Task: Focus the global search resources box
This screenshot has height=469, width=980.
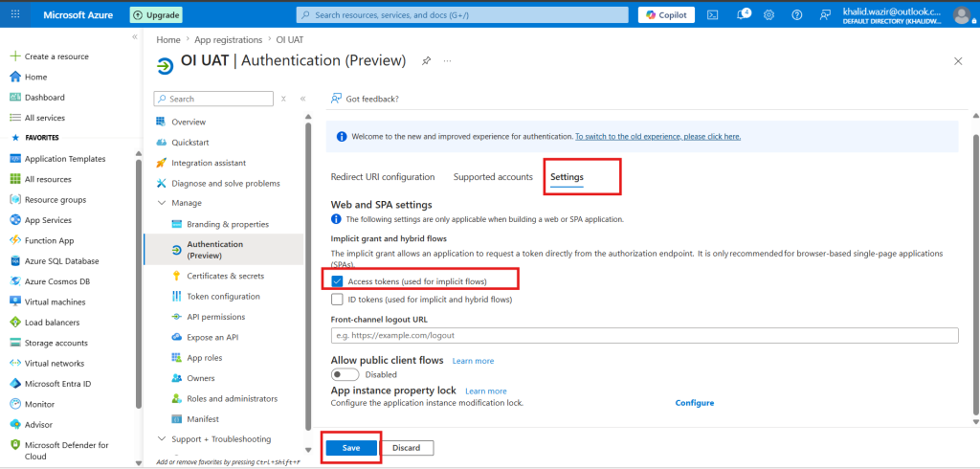Action: click(x=462, y=15)
